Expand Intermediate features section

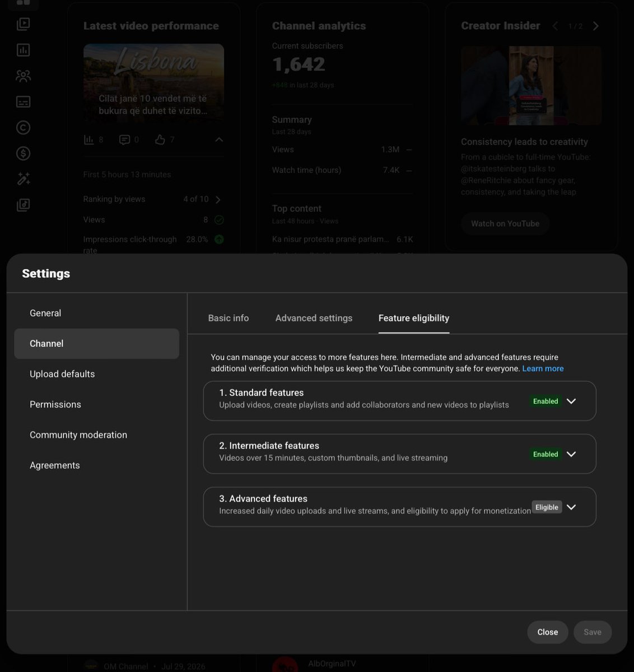pyautogui.click(x=571, y=454)
